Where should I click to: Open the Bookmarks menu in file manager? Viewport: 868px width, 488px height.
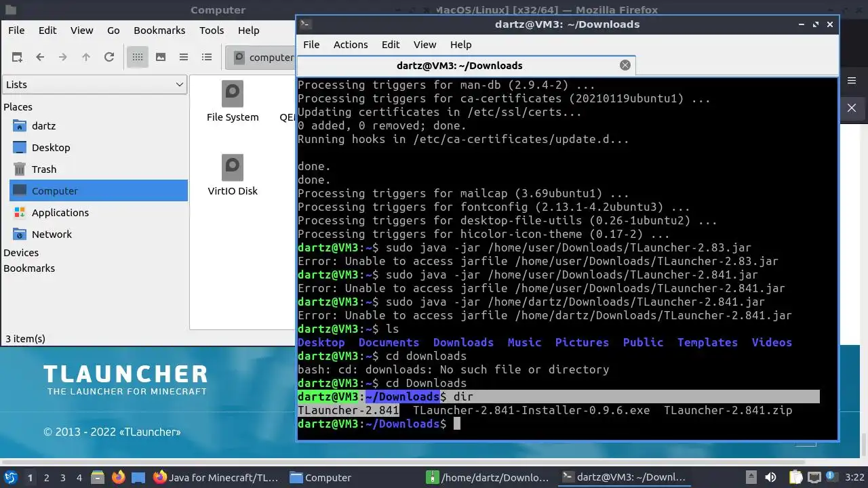[x=159, y=30]
